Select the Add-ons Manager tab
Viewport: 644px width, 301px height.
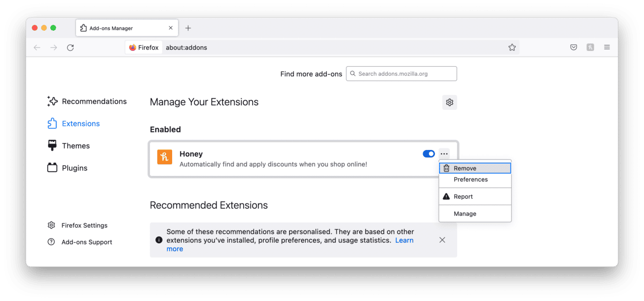tap(127, 28)
